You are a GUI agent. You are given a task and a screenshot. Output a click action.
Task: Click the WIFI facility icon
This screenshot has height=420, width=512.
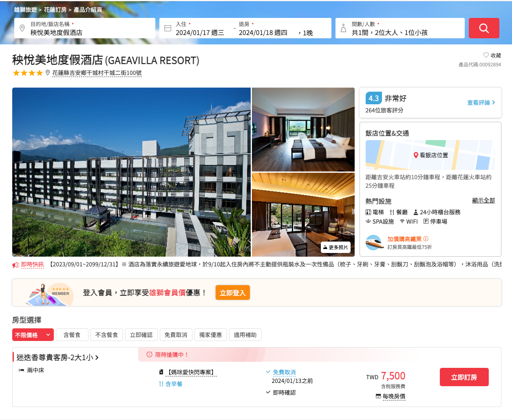click(x=402, y=221)
